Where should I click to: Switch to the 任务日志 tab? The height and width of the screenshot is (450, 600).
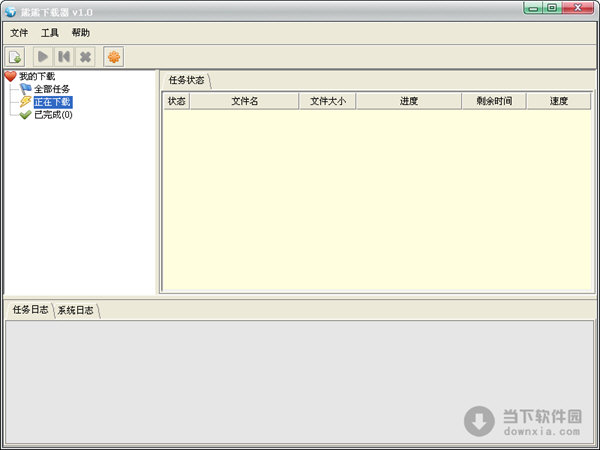pyautogui.click(x=30, y=310)
